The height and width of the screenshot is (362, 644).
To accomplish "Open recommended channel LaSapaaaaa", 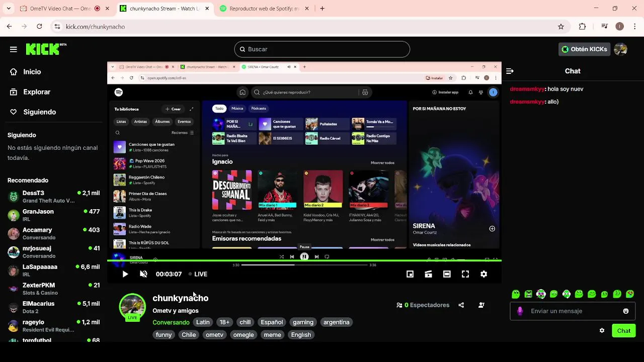I will pyautogui.click(x=53, y=270).
